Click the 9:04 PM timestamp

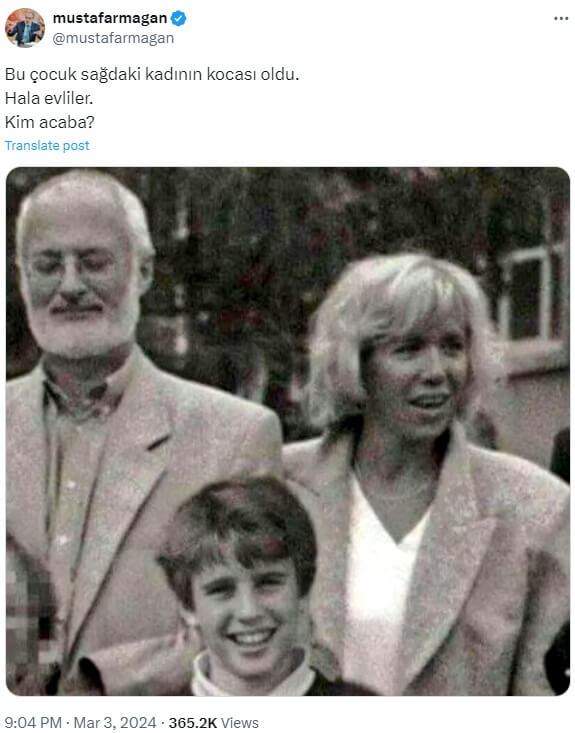[x=33, y=723]
